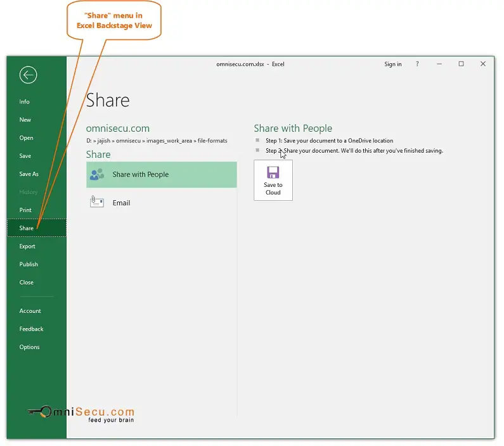
Task: Choose Save As from the sidebar
Action: pyautogui.click(x=29, y=174)
